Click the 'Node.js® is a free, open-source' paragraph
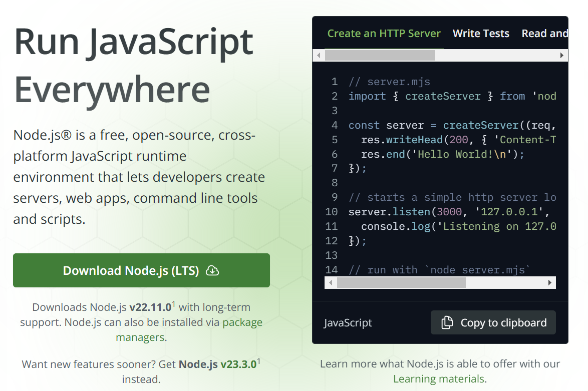The width and height of the screenshot is (588, 391). point(139,177)
